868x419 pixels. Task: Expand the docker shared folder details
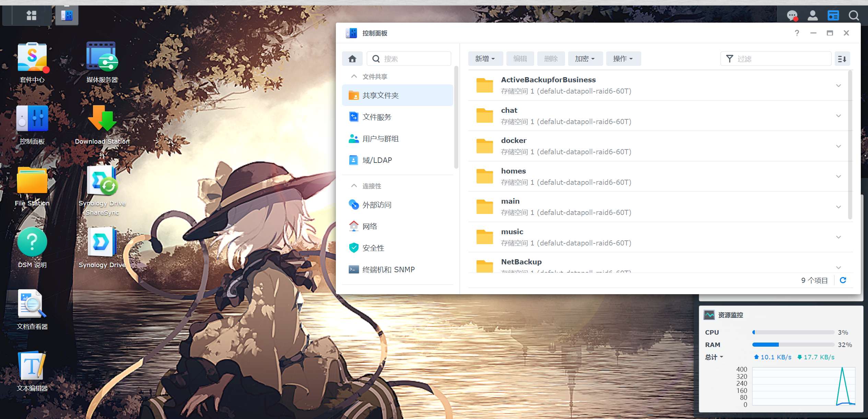[x=838, y=146]
